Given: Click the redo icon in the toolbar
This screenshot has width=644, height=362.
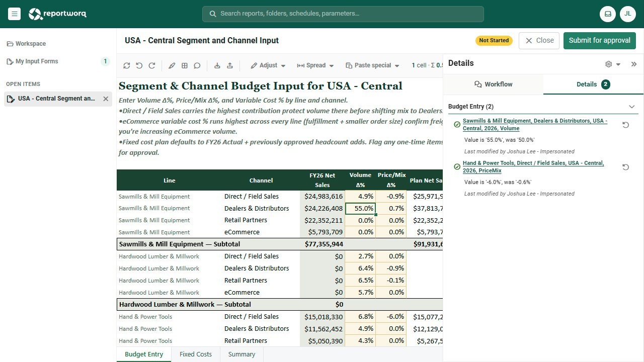Looking at the screenshot, I should pos(152,65).
